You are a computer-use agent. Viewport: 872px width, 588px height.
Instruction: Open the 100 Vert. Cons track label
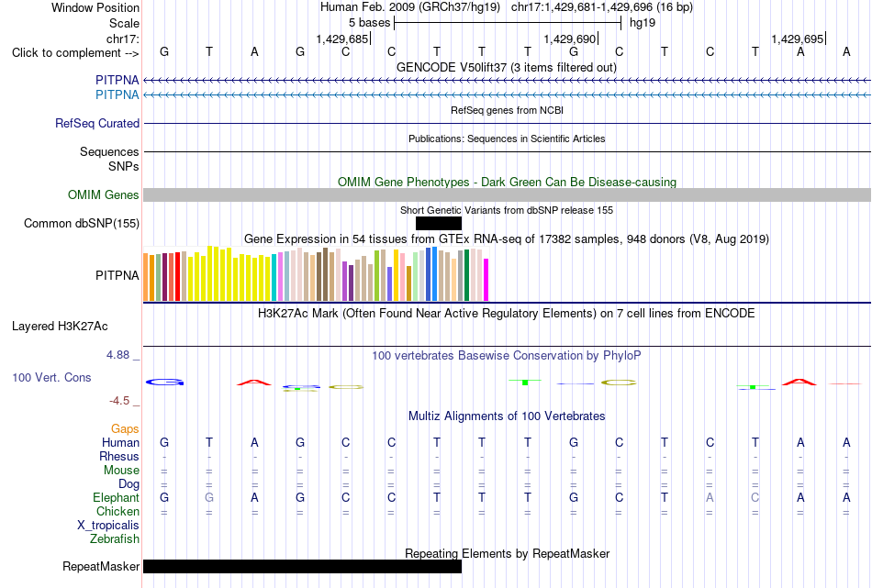click(x=51, y=377)
